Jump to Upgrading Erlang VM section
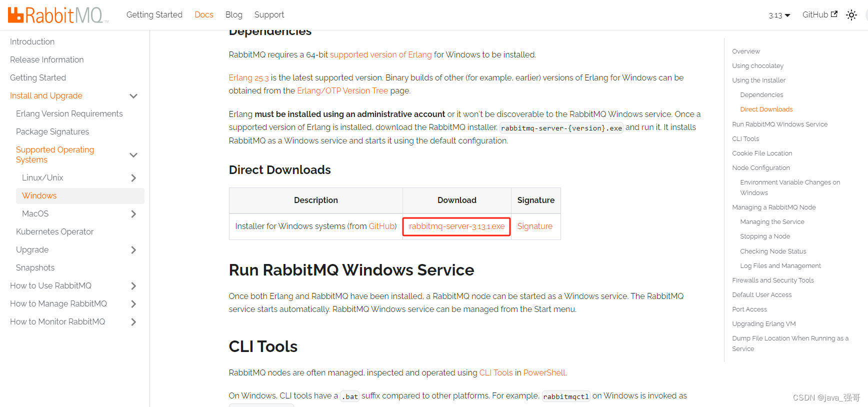The height and width of the screenshot is (407, 868). click(763, 323)
